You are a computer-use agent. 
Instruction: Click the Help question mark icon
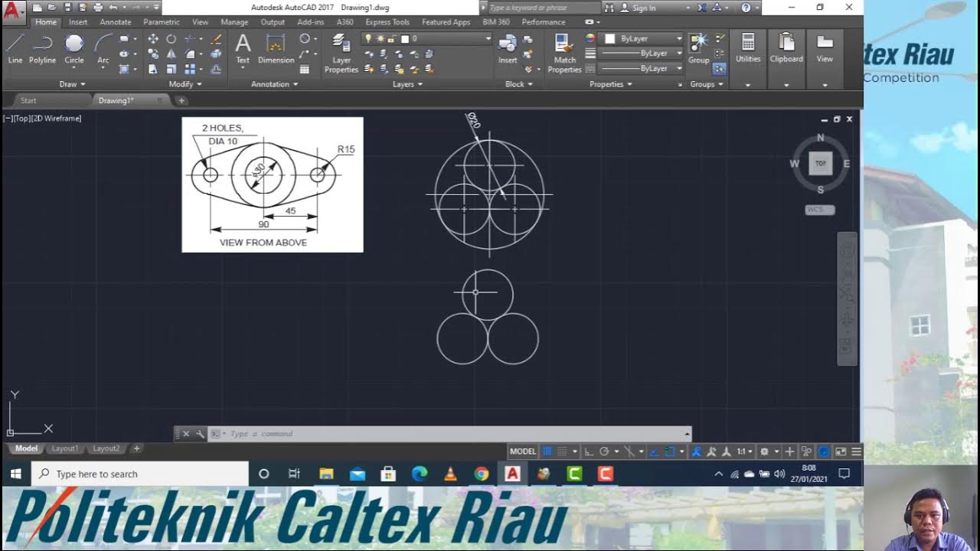click(x=746, y=8)
